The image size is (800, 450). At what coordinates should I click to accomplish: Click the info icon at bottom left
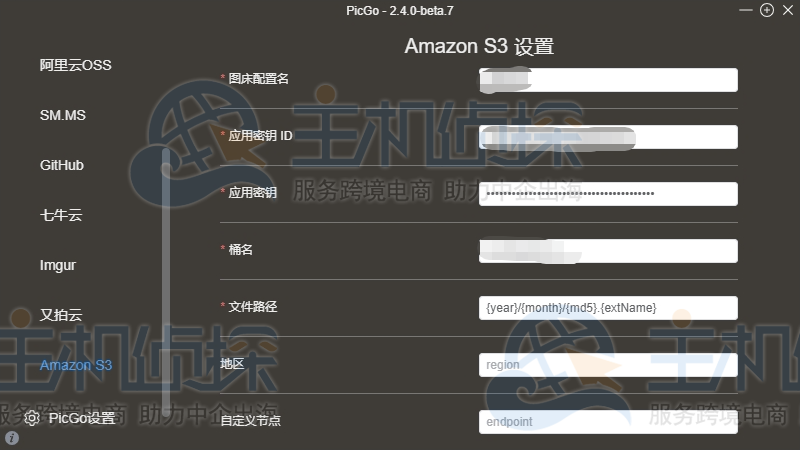(x=12, y=438)
